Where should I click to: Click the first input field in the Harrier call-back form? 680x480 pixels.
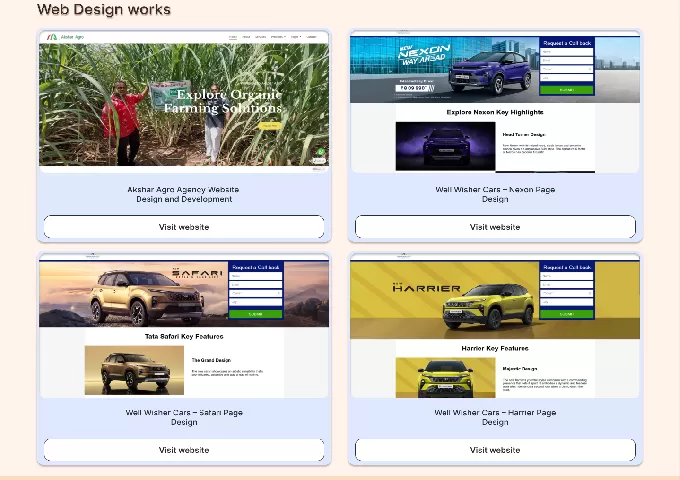(567, 277)
